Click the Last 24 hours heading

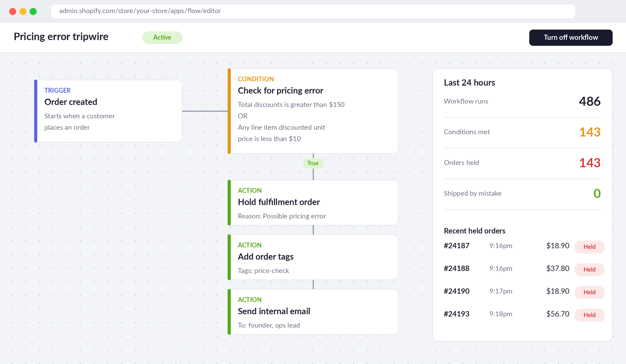469,83
